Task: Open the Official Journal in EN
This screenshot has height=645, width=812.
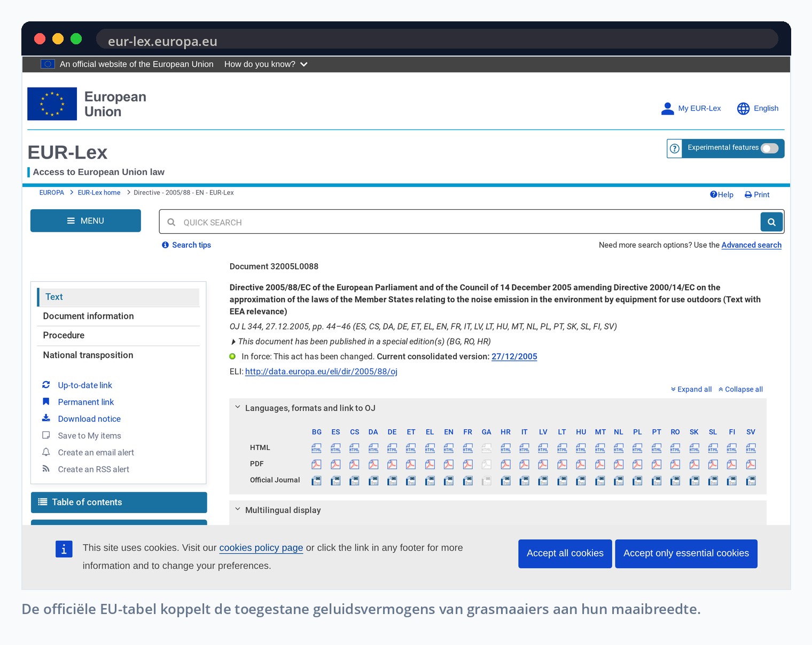Action: (449, 481)
